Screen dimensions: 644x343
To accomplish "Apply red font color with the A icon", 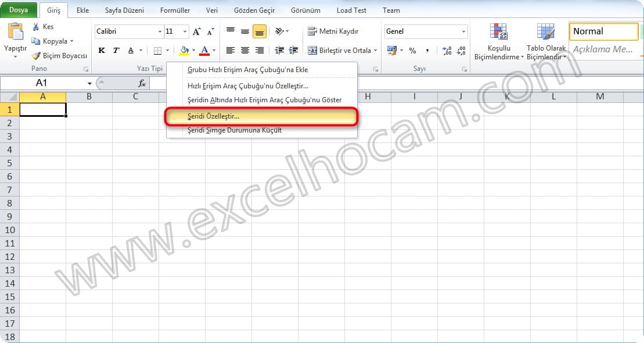I will coord(204,51).
